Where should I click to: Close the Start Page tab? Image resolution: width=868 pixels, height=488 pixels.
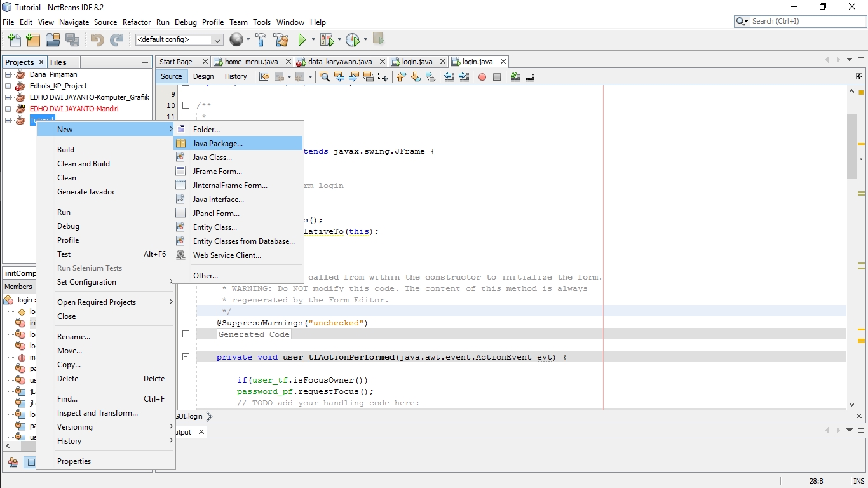(205, 62)
